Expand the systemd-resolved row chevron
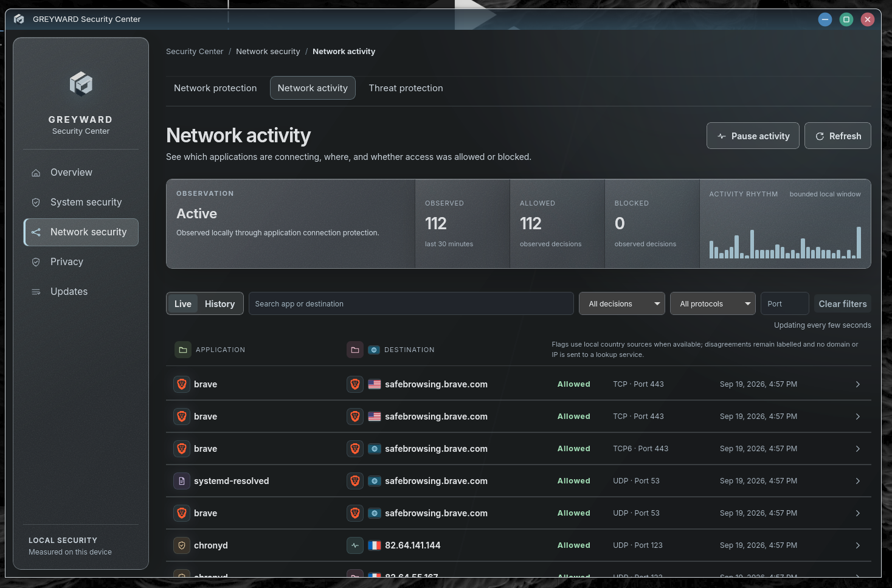Screen dimensions: 892x588 coord(858,481)
